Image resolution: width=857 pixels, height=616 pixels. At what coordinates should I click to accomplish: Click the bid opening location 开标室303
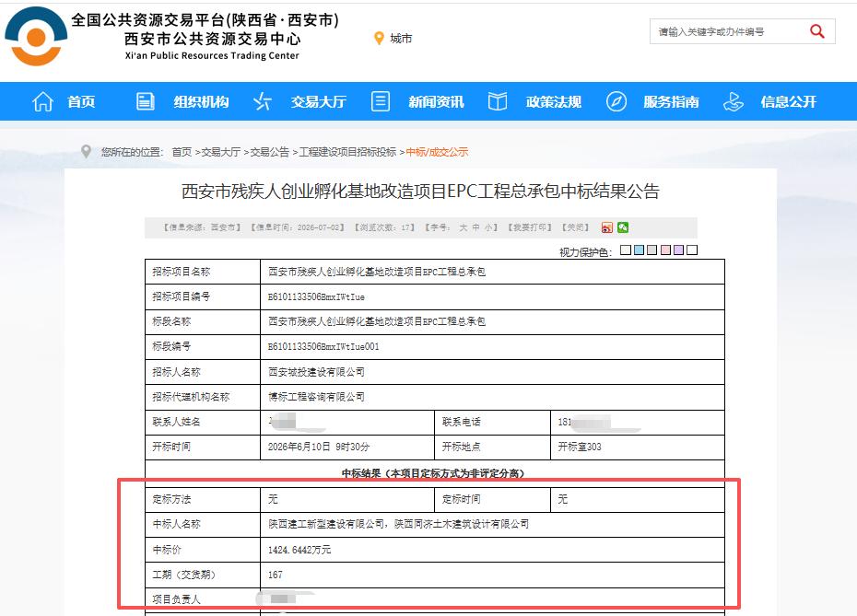pyautogui.click(x=580, y=447)
